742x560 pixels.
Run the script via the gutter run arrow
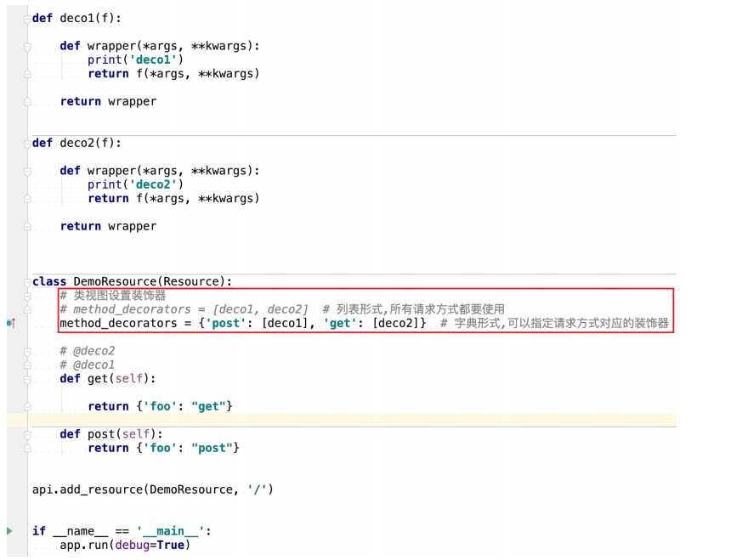point(9,531)
